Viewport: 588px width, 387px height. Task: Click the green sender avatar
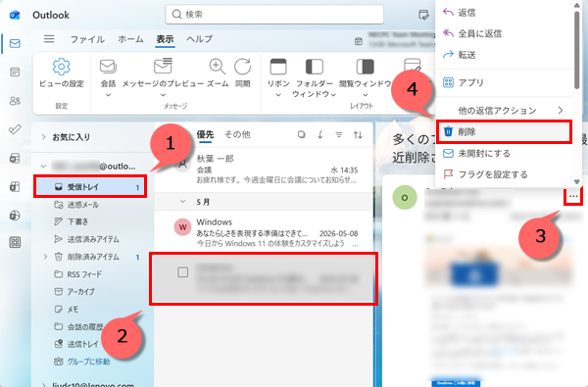click(x=405, y=197)
